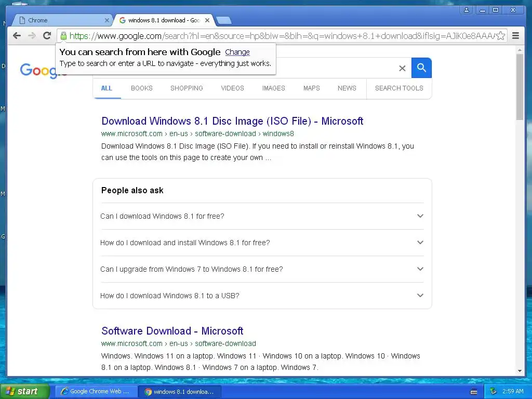Open 'Download Windows 8.1 Disc Image' result
This screenshot has height=399, width=532.
[232, 121]
